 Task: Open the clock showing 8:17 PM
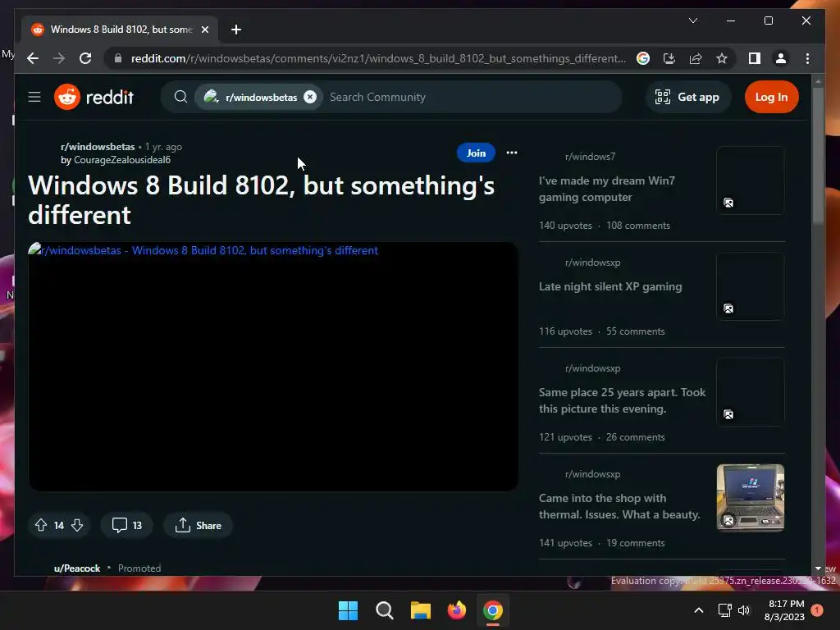(x=784, y=610)
